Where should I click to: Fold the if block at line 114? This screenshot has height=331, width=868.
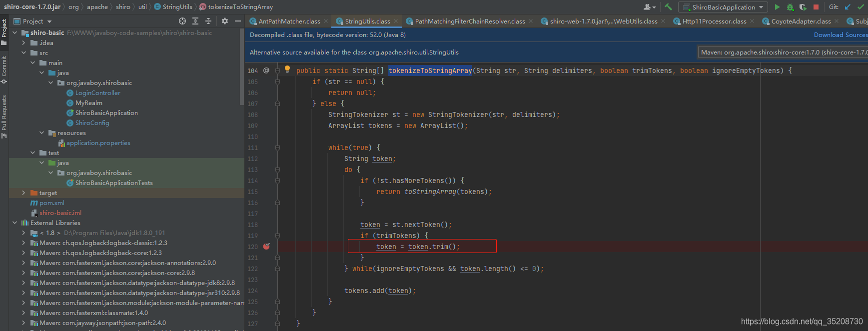277,180
